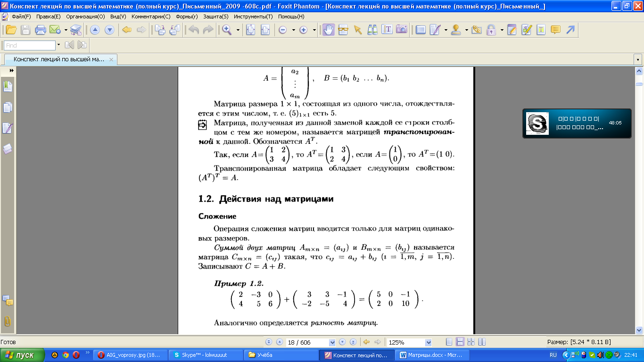644x362 pixels.
Task: Open the Учёба folder from taskbar
Action: pyautogui.click(x=281, y=355)
